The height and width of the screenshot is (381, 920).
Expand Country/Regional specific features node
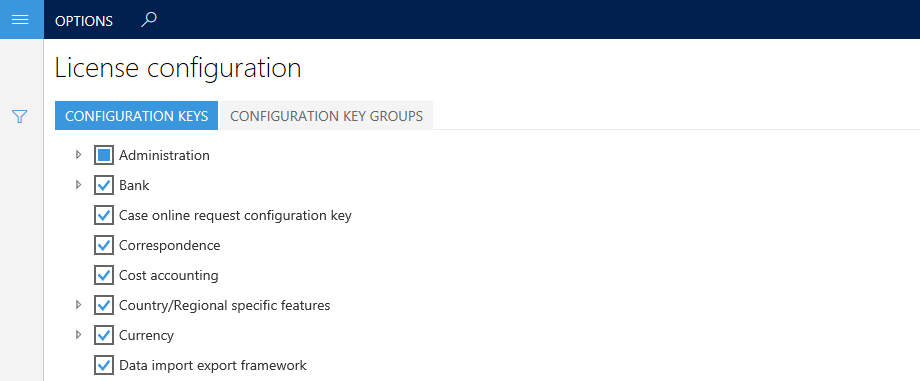click(78, 305)
